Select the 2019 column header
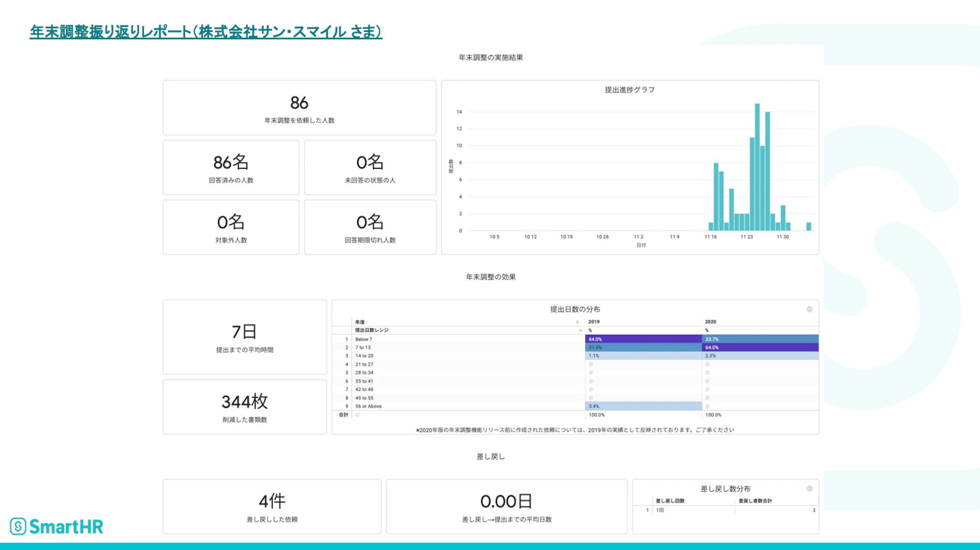 (x=594, y=322)
